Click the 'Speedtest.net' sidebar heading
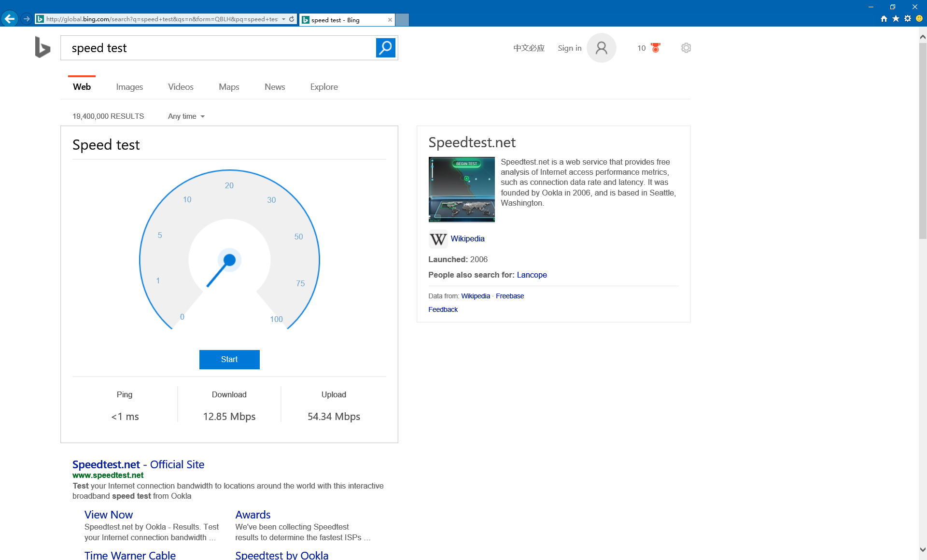Viewport: 927px width, 560px height. click(472, 142)
